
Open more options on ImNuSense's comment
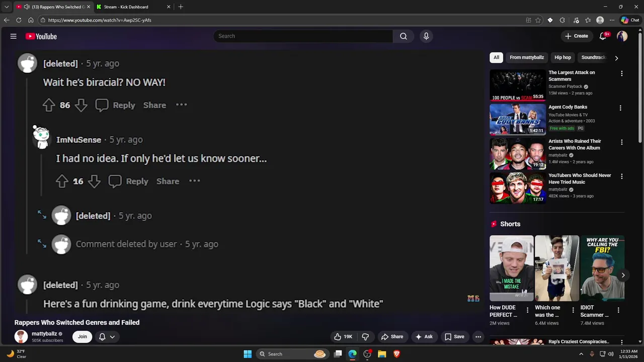pyautogui.click(x=195, y=182)
